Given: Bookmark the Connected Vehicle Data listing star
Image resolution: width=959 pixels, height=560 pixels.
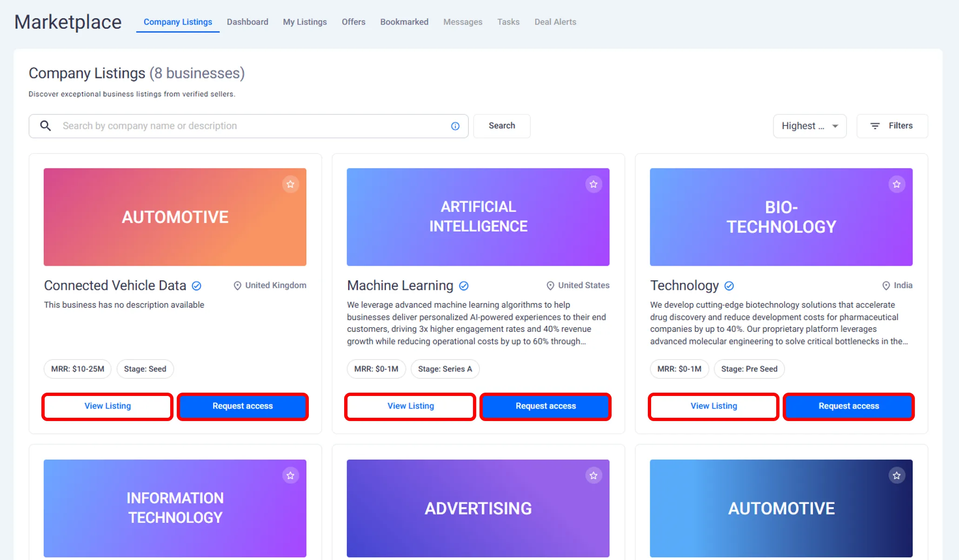Looking at the screenshot, I should pos(290,184).
